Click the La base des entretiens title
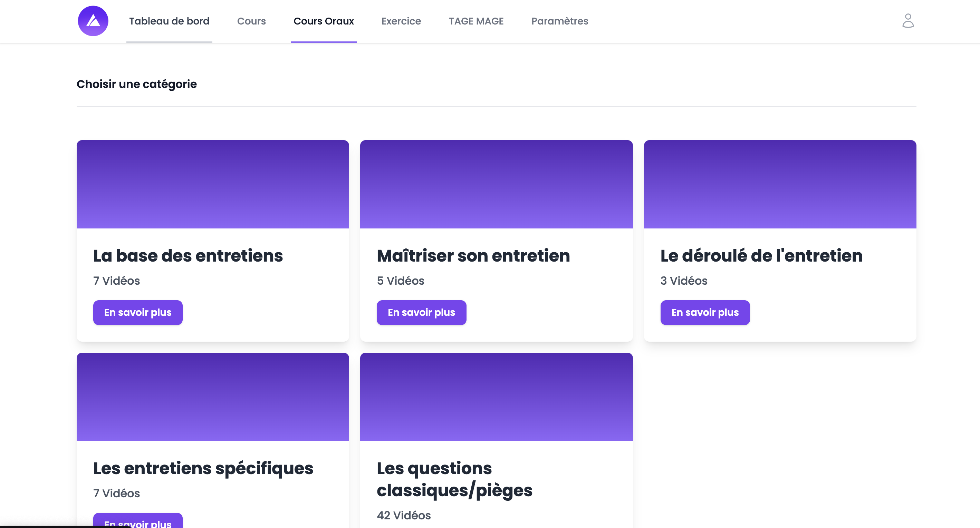 188,255
